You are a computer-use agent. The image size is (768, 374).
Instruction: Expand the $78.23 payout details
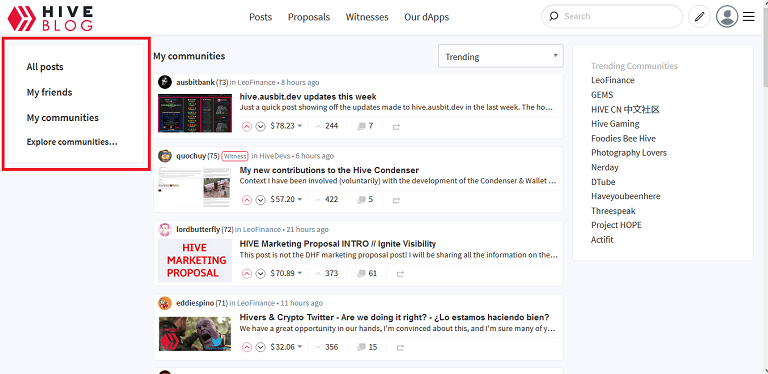tap(286, 126)
